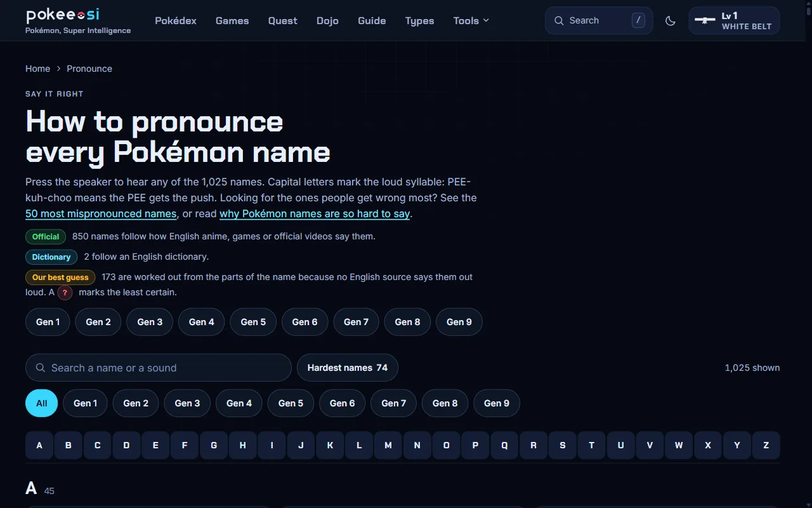This screenshot has height=508, width=812.
Task: Expand the Tools dropdown menu
Action: pos(471,21)
